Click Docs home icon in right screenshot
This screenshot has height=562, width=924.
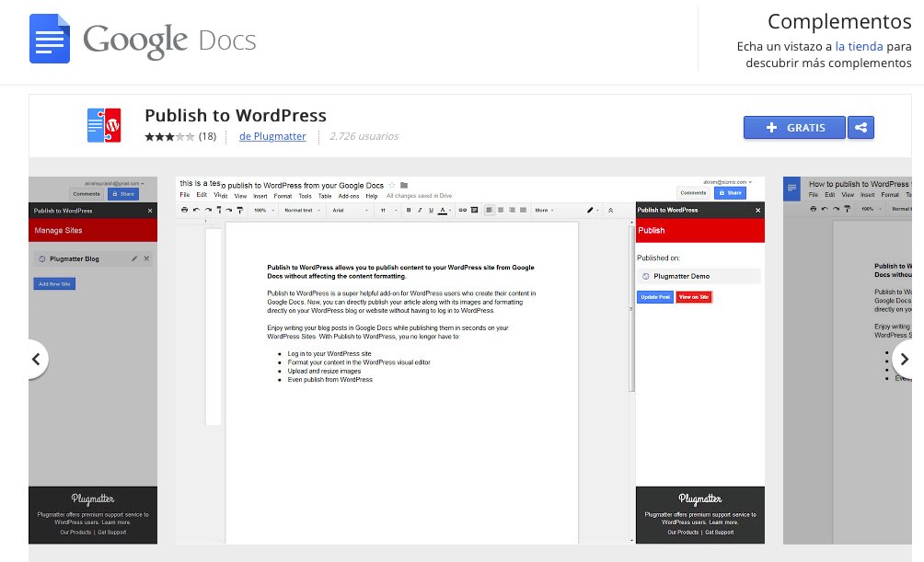coord(791,189)
